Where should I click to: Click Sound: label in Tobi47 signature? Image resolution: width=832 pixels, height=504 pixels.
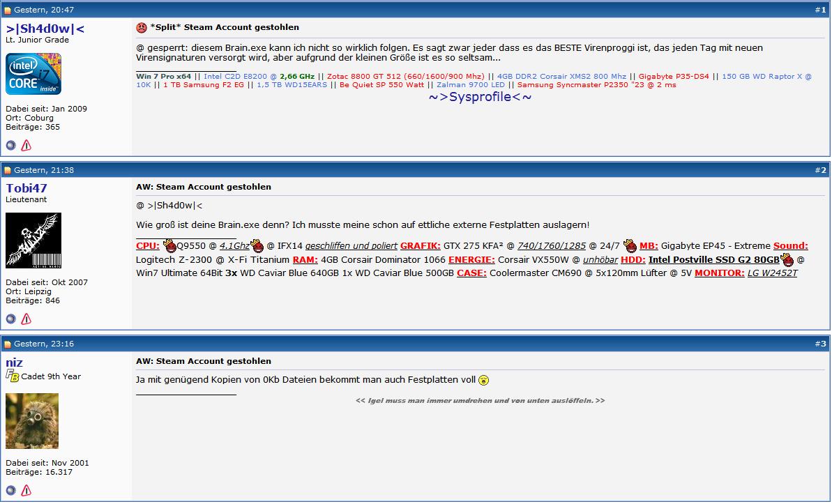point(791,246)
